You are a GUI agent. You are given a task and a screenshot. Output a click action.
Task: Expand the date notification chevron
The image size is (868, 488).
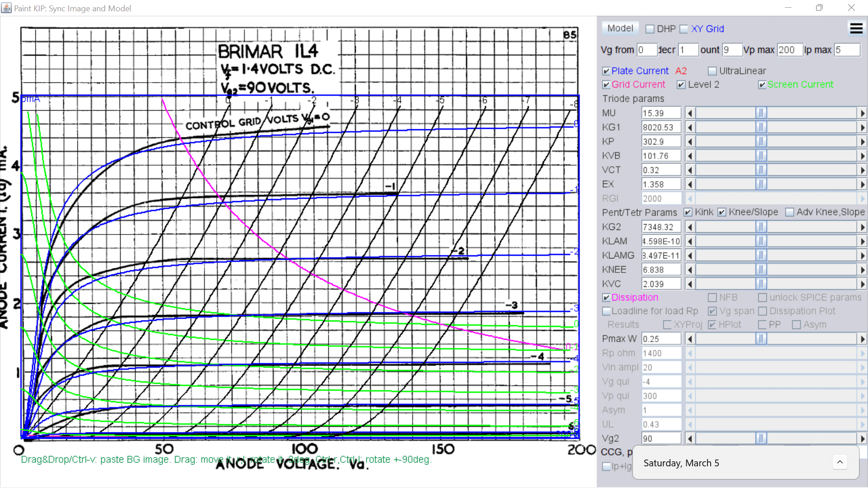click(x=840, y=462)
